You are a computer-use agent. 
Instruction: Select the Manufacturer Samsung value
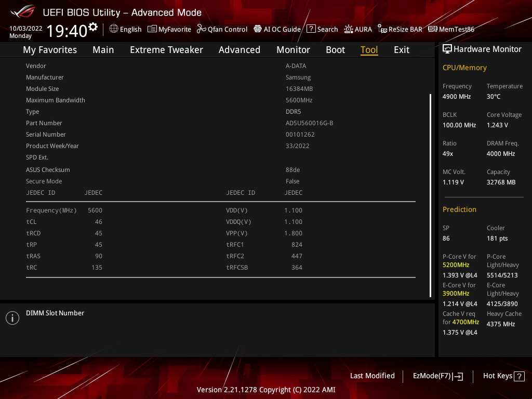pos(298,77)
